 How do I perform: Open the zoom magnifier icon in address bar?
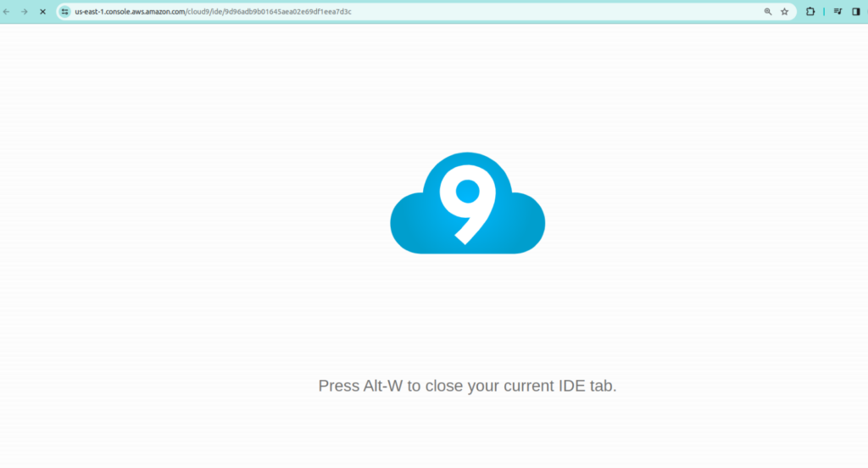(768, 12)
